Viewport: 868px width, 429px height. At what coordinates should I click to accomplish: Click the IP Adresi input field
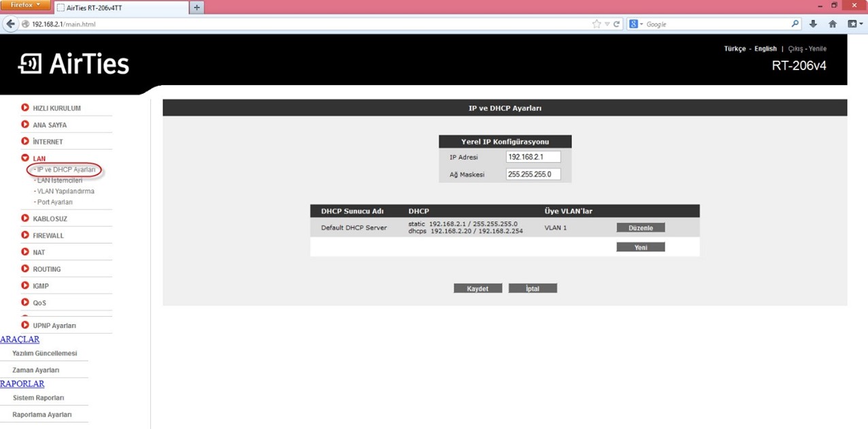(533, 157)
